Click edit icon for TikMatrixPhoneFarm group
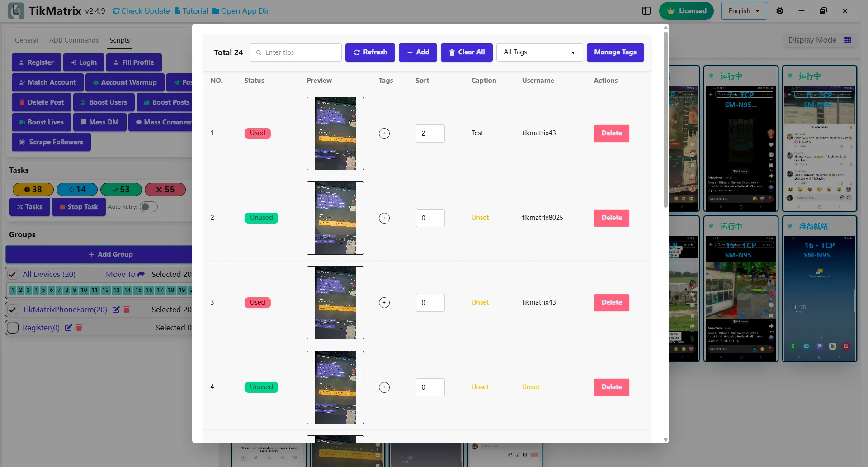Viewport: 868px width, 467px height. [116, 310]
